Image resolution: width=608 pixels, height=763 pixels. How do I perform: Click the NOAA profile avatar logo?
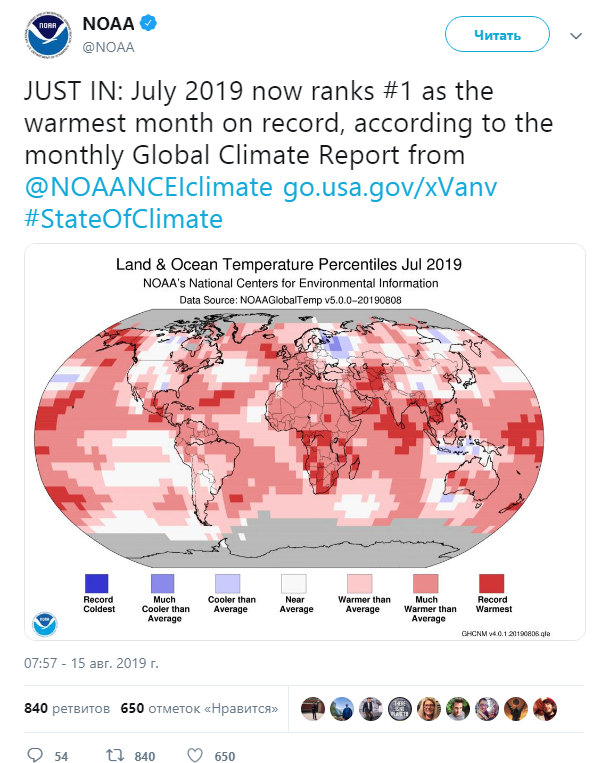click(x=45, y=35)
